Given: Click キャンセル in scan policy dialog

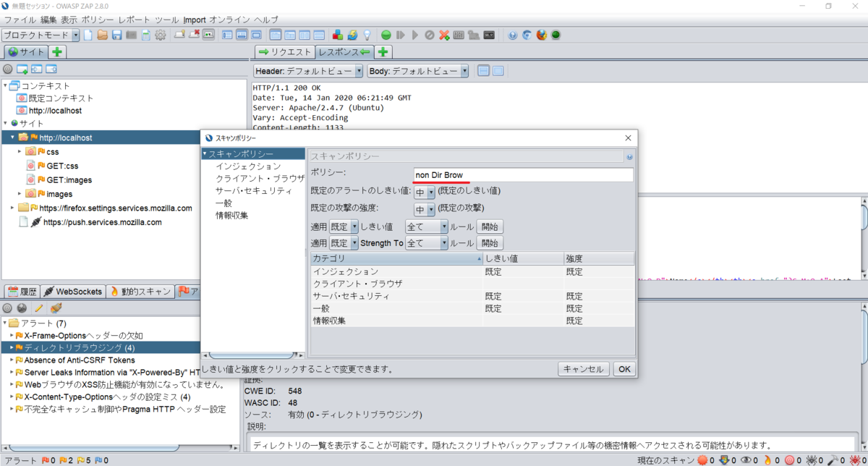Looking at the screenshot, I should pos(584,369).
